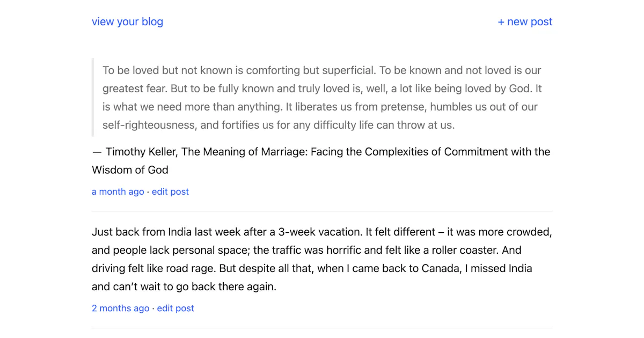The width and height of the screenshot is (644, 338).
Task: Click the words 'Wisdom of God' in the citation
Action: click(x=130, y=170)
